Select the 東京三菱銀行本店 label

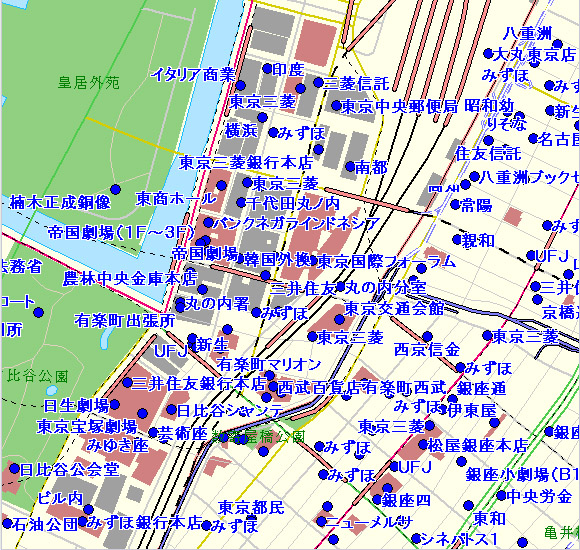point(246,162)
